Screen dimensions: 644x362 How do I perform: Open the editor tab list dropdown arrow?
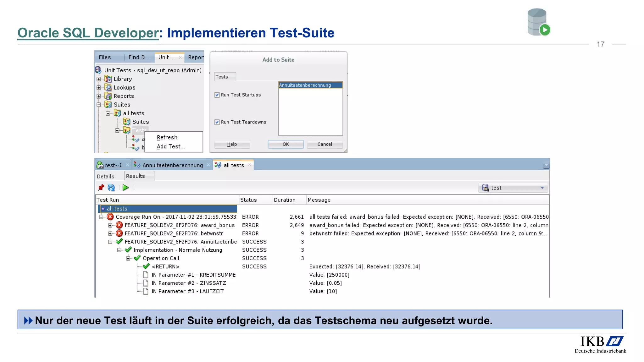tap(546, 165)
